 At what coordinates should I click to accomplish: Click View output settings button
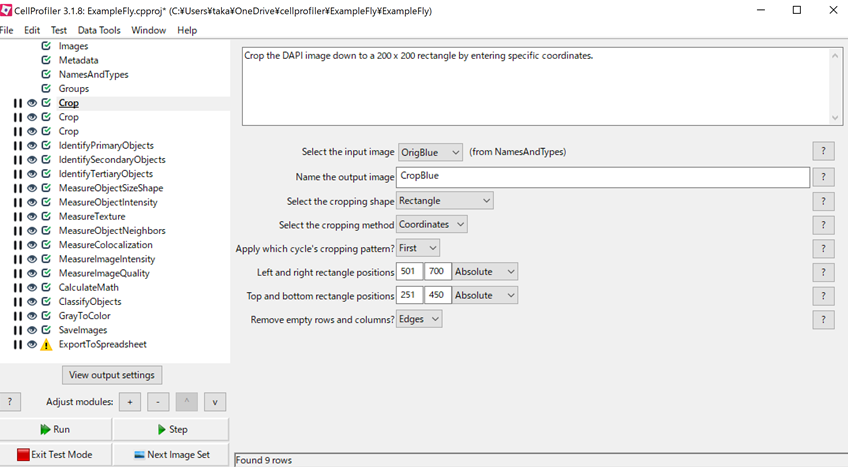(x=112, y=375)
